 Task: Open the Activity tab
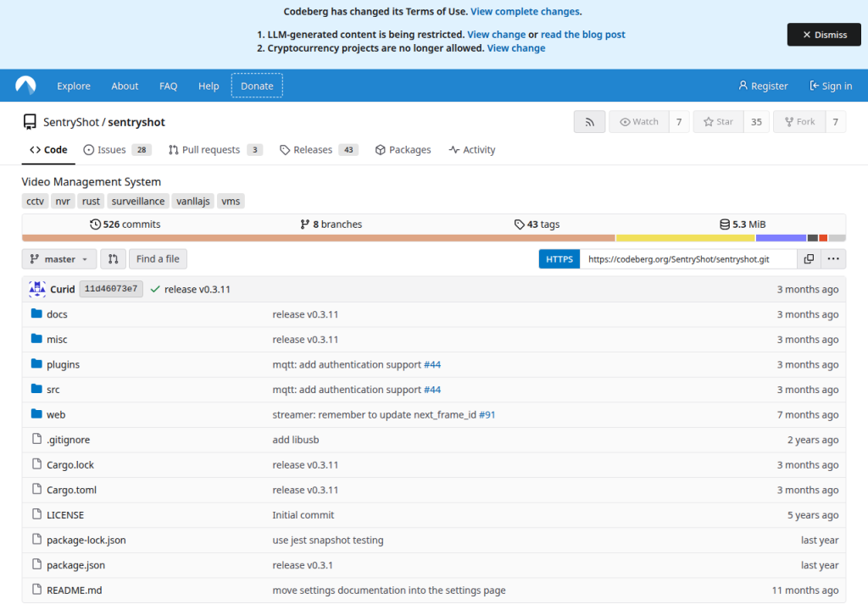pyautogui.click(x=472, y=150)
